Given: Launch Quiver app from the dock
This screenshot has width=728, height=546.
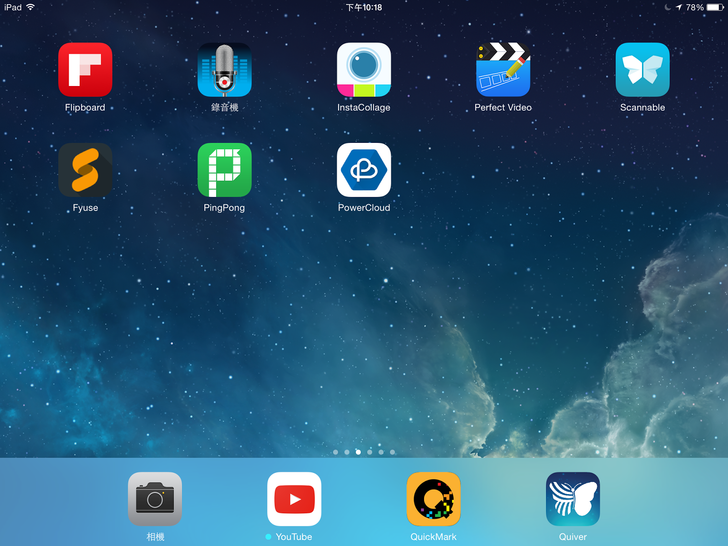Looking at the screenshot, I should (573, 499).
